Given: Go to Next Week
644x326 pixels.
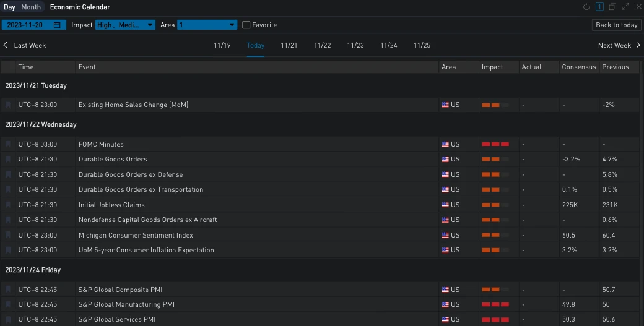Looking at the screenshot, I should 619,45.
